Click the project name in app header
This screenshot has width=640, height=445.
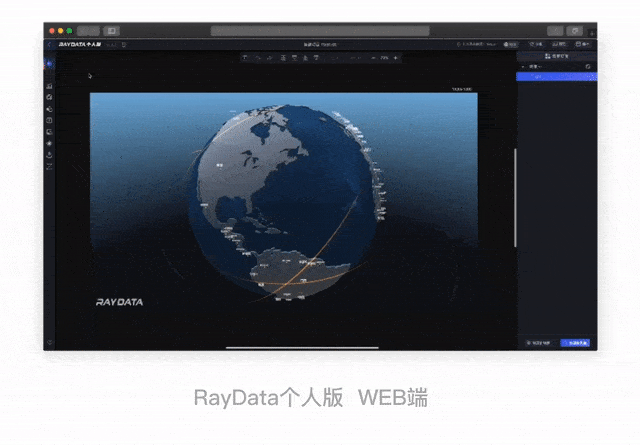pos(320,44)
